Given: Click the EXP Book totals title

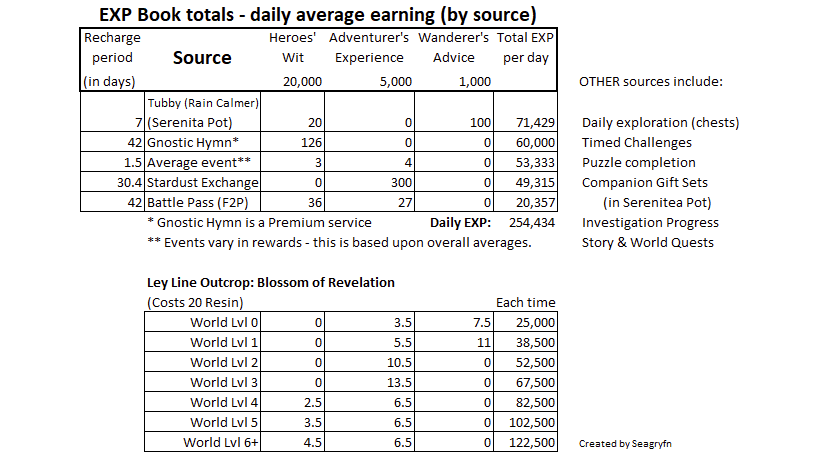Looking at the screenshot, I should click(316, 14).
